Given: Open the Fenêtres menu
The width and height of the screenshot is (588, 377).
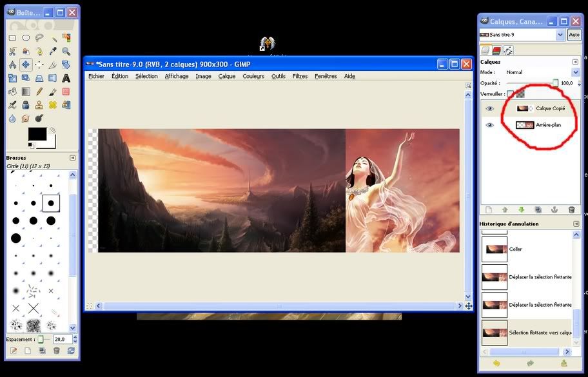Looking at the screenshot, I should [x=326, y=76].
